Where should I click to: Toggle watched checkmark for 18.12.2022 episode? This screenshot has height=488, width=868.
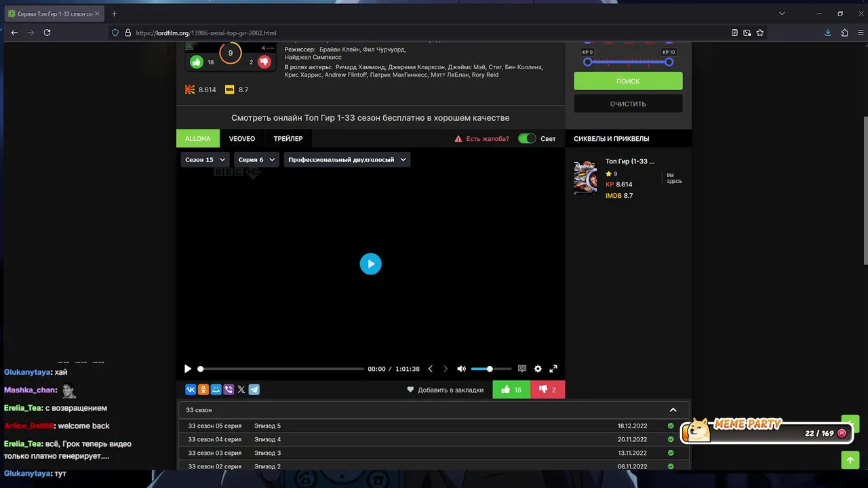pyautogui.click(x=671, y=426)
